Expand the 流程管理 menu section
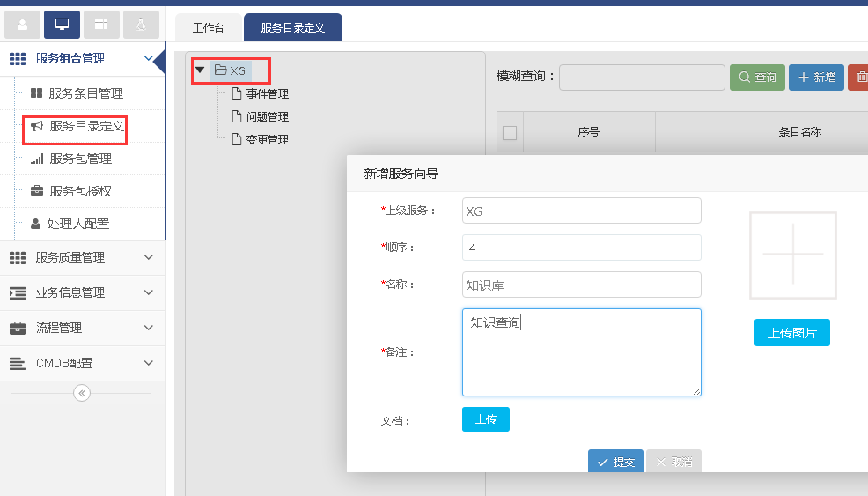Image resolution: width=868 pixels, height=496 pixels. [82, 328]
